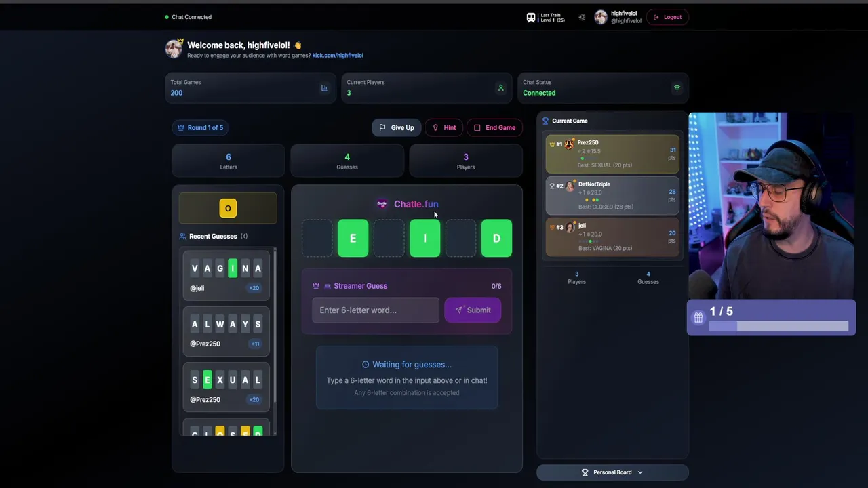The image size is (868, 488).
Task: Toggle the light/dark theme sun icon
Action: point(582,18)
